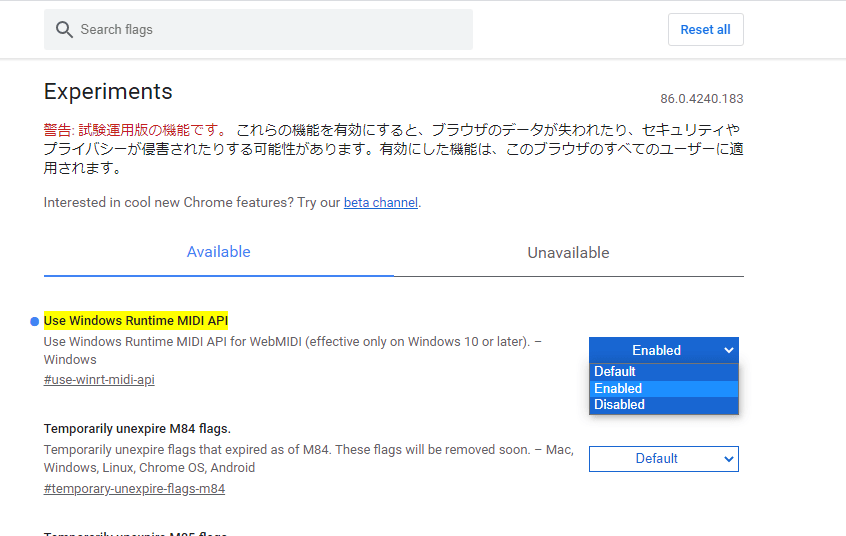
Task: Choose Enabled in the open dropdown list
Action: (664, 389)
